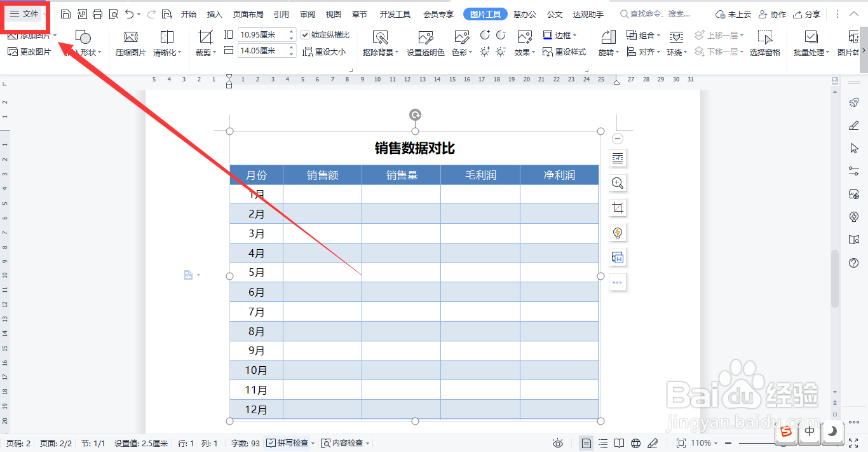
Task: Click the 重设样式 reset style button
Action: (x=564, y=52)
